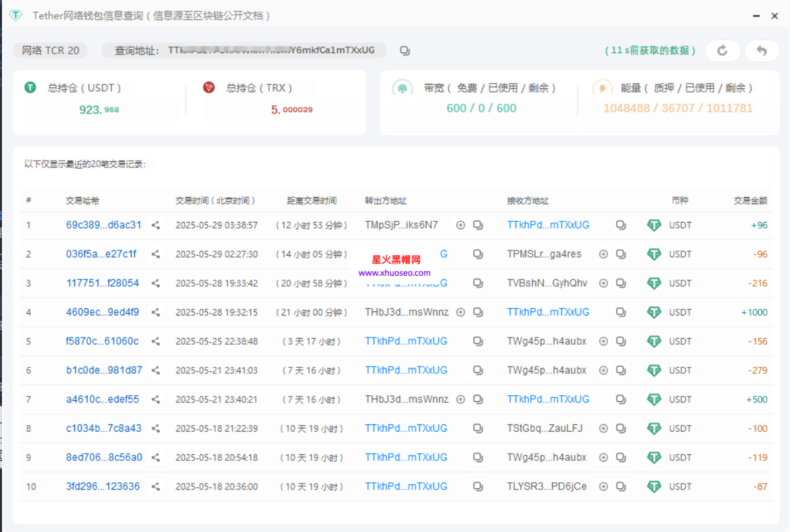Query sender address TMpSjP...iks6N7 via plus icon

(460, 225)
